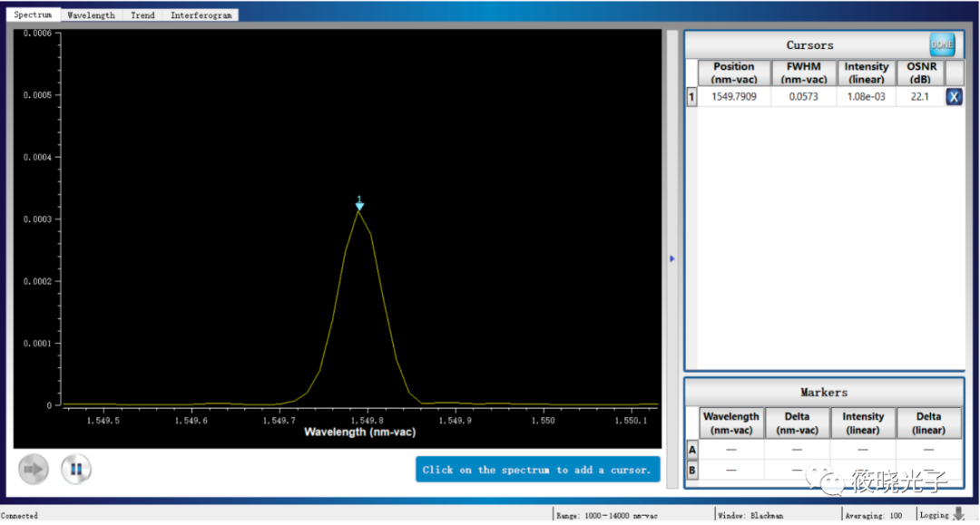Select marker row A

692,450
